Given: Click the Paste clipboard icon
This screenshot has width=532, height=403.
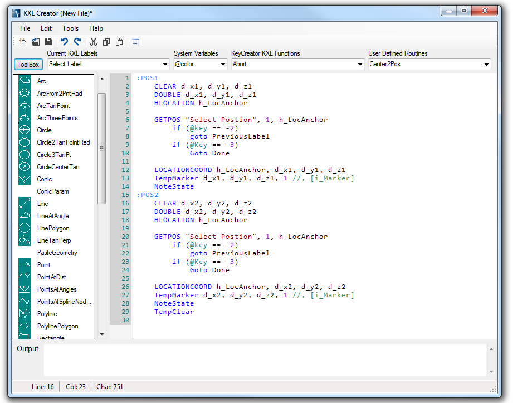Looking at the screenshot, I should [x=119, y=42].
